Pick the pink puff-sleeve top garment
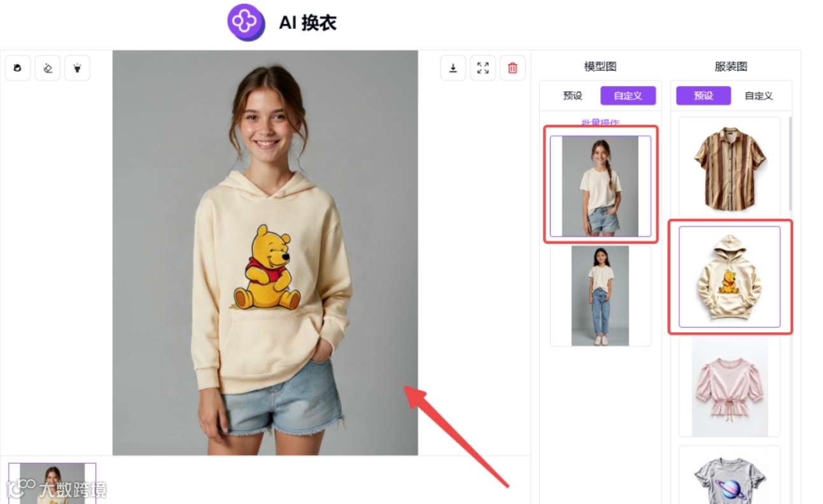 (x=729, y=386)
